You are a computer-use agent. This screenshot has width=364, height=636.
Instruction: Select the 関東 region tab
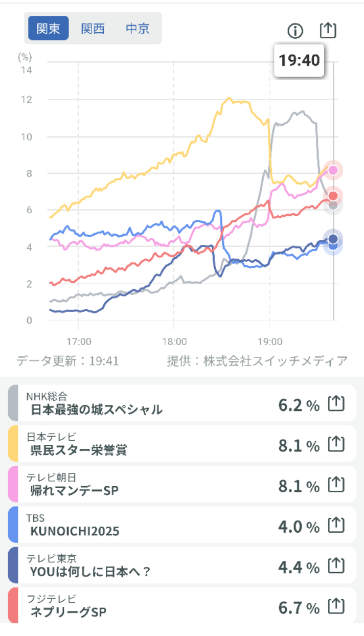pyautogui.click(x=49, y=29)
